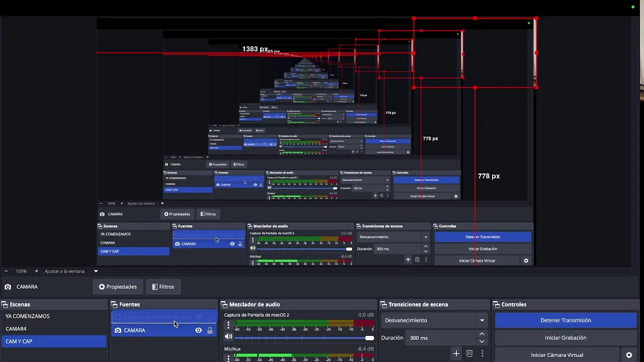Click the Captura de Pantalla de macOS 2 level meter
Screen dimensions: 644x362
[x=305, y=323]
